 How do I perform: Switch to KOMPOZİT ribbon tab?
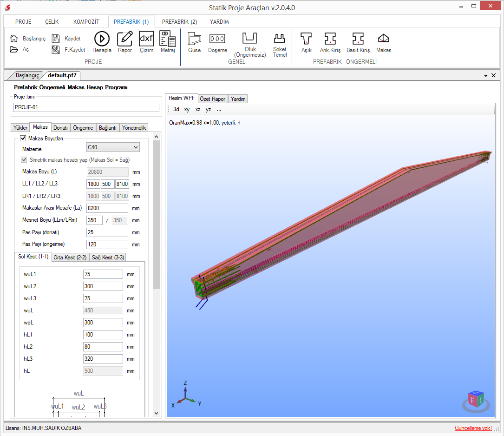point(86,22)
